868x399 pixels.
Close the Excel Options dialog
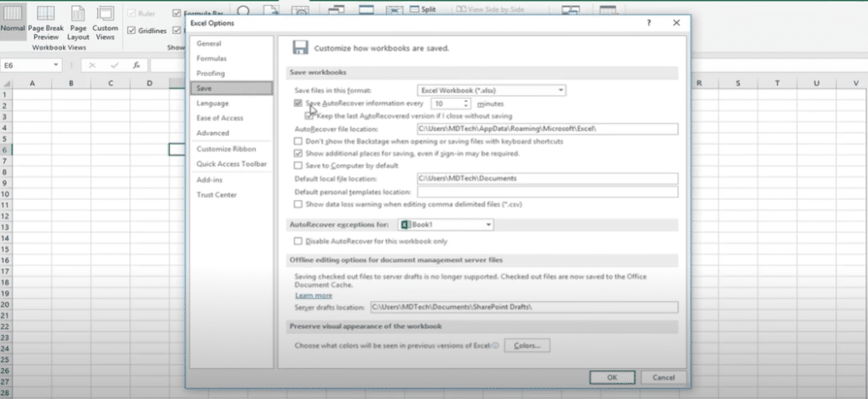pyautogui.click(x=676, y=23)
